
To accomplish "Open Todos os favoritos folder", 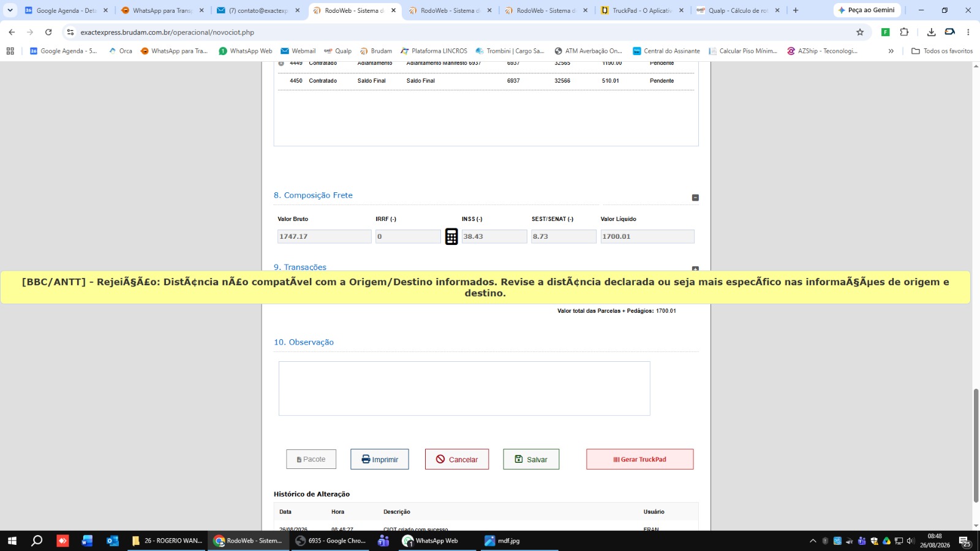I will (942, 51).
